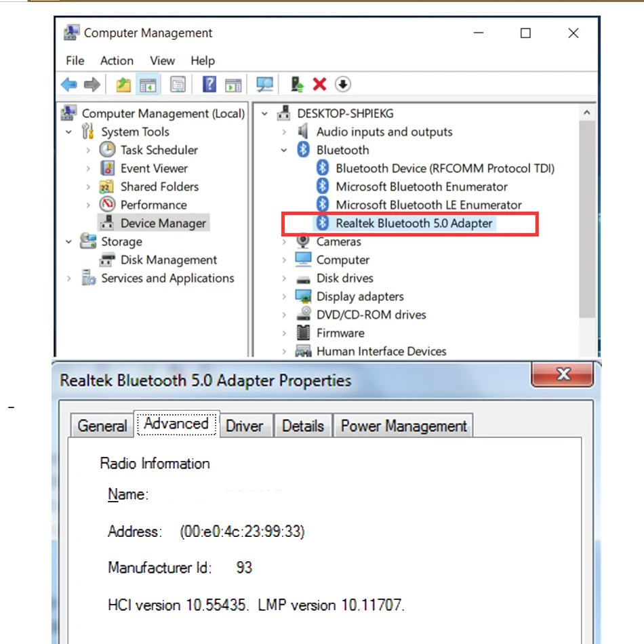
Task: Click the DVD/CD-ROM drives icon
Action: point(304,314)
